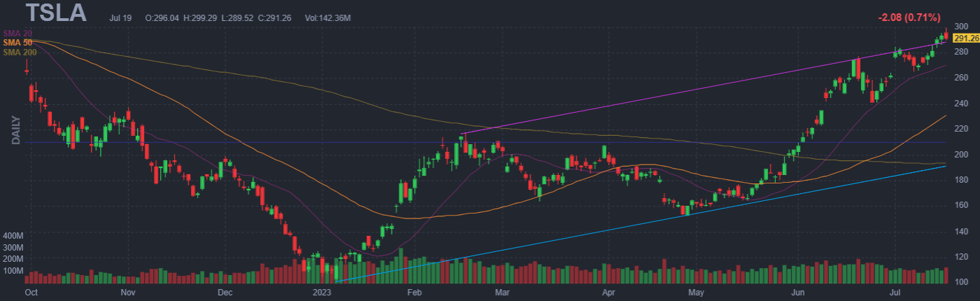Click the 100M volume axis label
Image resolution: width=980 pixels, height=301 pixels.
(x=14, y=270)
